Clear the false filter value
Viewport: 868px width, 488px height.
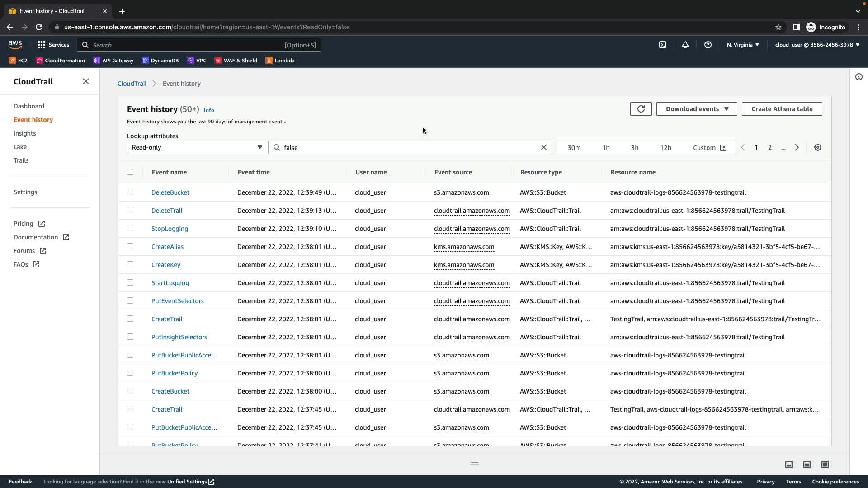click(x=543, y=147)
